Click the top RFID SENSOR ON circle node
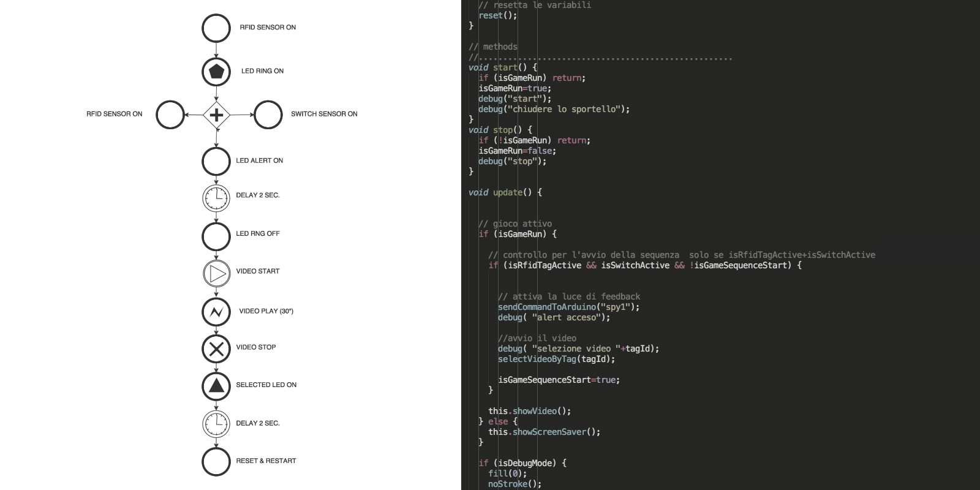Image resolution: width=980 pixels, height=490 pixels. [x=216, y=28]
